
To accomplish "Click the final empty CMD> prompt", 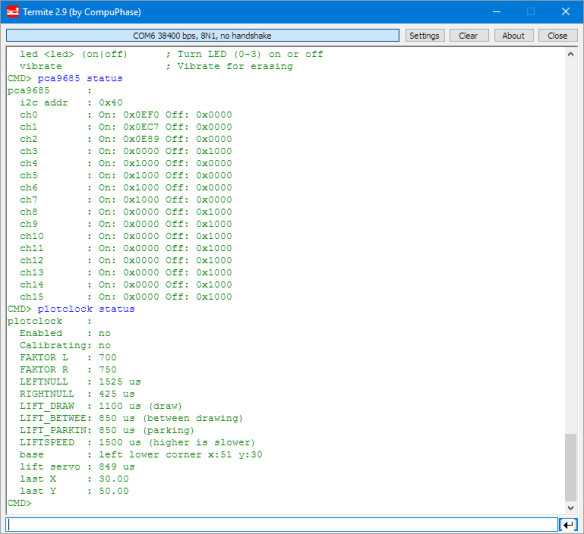I will [x=20, y=503].
